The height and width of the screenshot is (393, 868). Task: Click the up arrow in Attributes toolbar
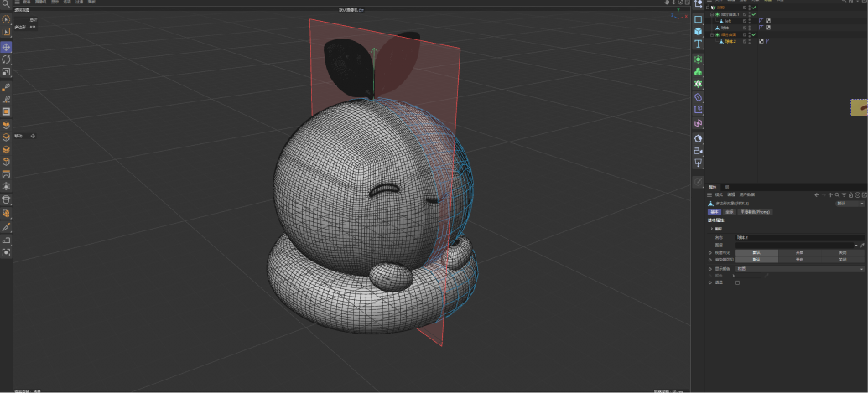[x=830, y=195]
